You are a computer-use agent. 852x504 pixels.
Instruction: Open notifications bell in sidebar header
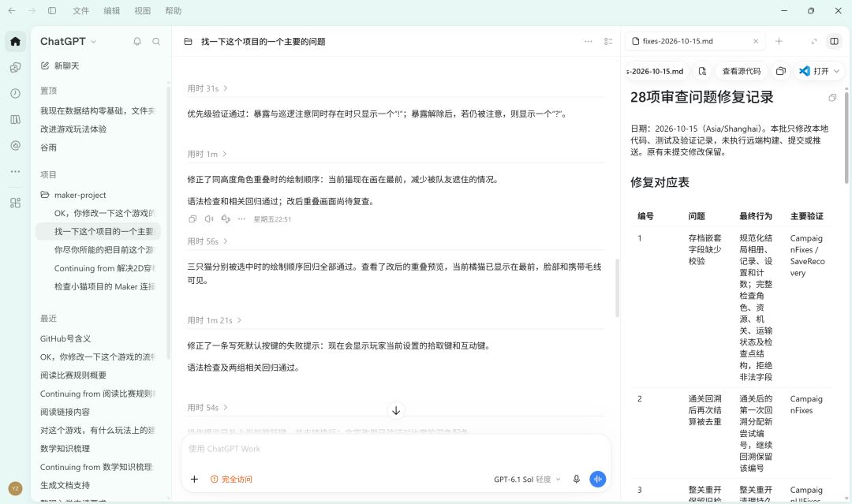(137, 41)
